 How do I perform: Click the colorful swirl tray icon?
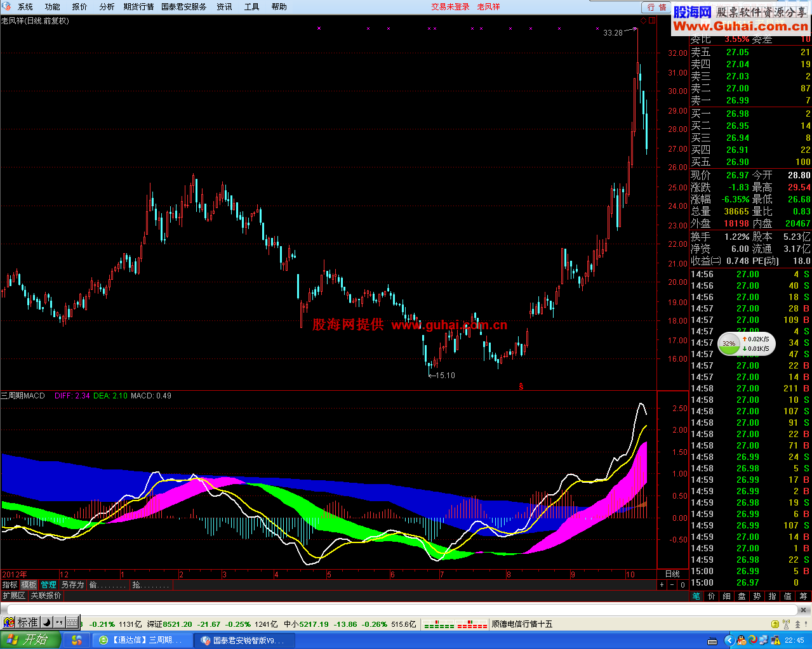coord(752,640)
